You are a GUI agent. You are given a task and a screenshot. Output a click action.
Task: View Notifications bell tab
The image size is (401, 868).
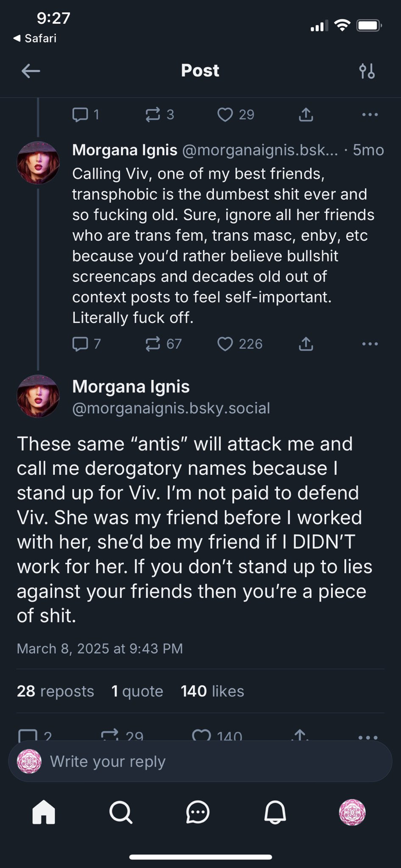pyautogui.click(x=275, y=812)
